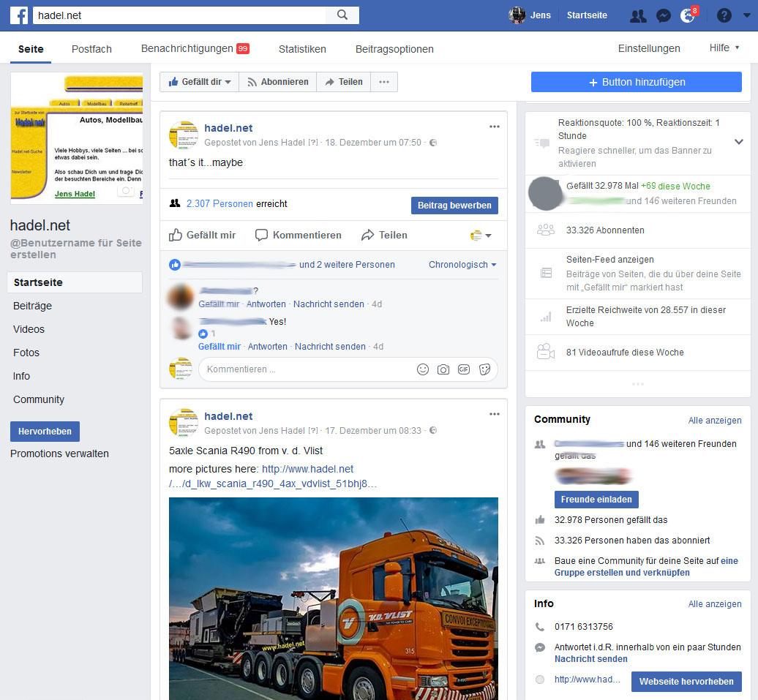Screen dimensions: 758x700
Task: Switch to the Postfach tab
Action: (91, 49)
